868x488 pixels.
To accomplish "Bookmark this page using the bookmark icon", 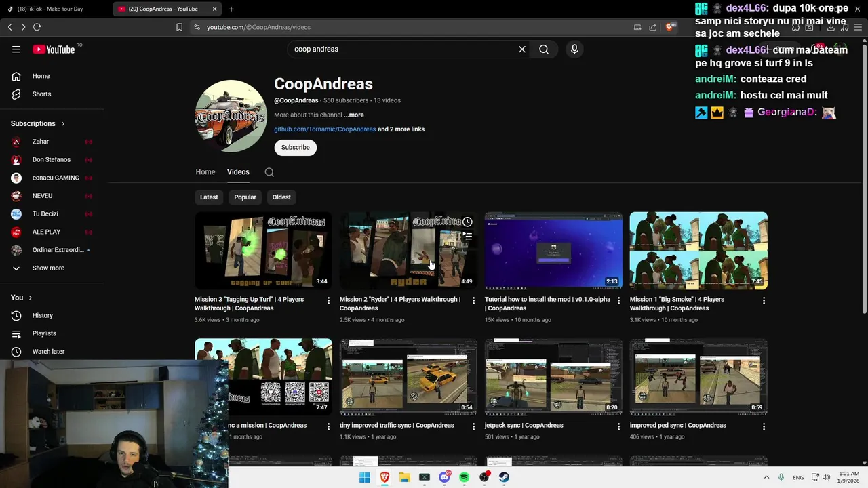I will click(179, 27).
